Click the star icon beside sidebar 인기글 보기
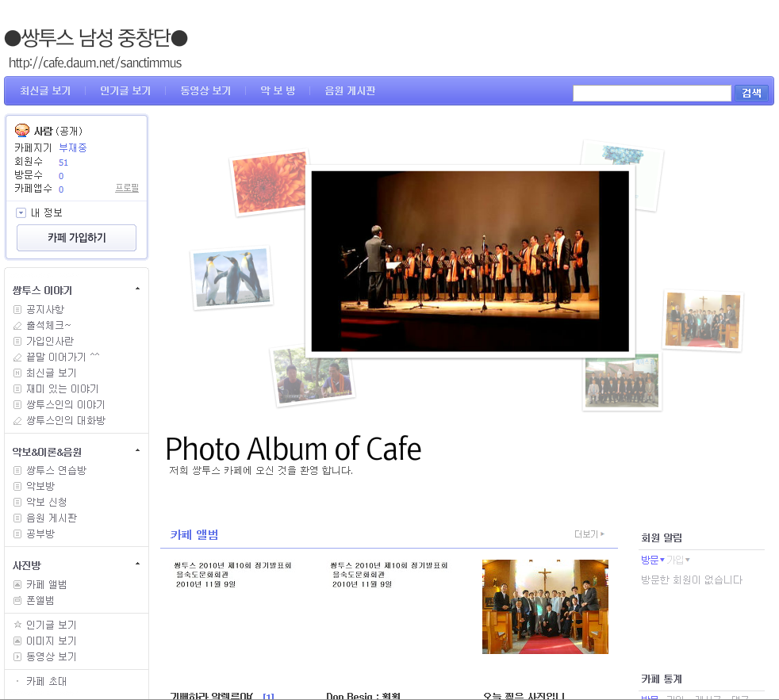Image resolution: width=779 pixels, height=700 pixels. click(x=17, y=625)
